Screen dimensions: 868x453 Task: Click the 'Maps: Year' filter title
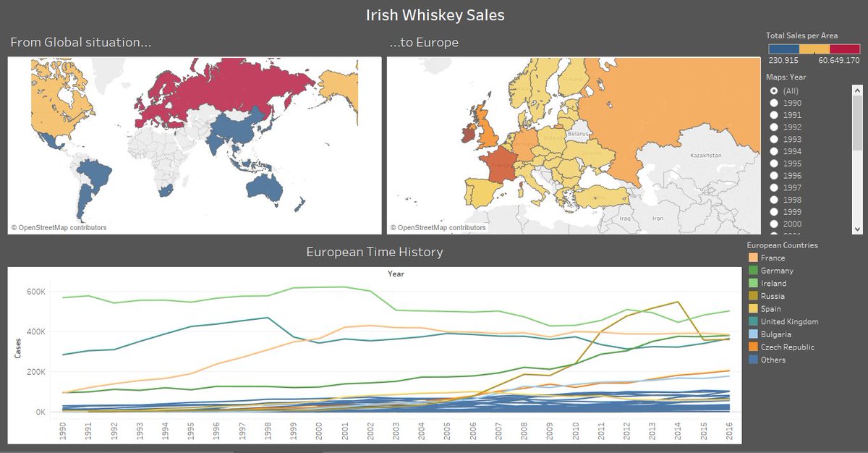[788, 77]
